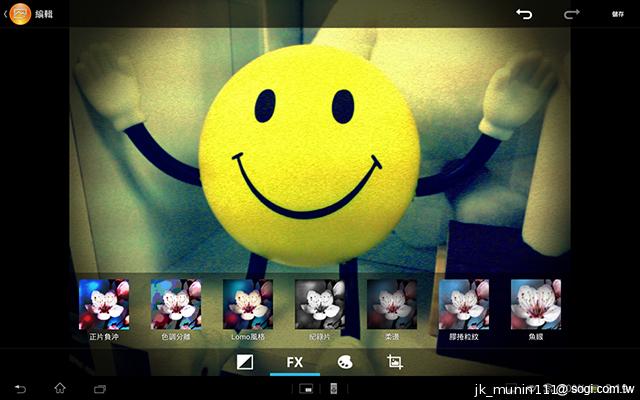Open the recent apps switcher
This screenshot has width=640, height=400.
tap(99, 388)
